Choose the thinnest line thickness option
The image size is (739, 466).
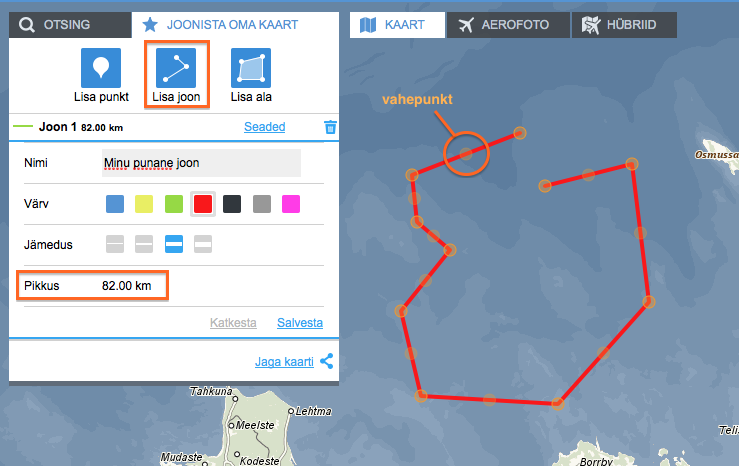pos(115,243)
